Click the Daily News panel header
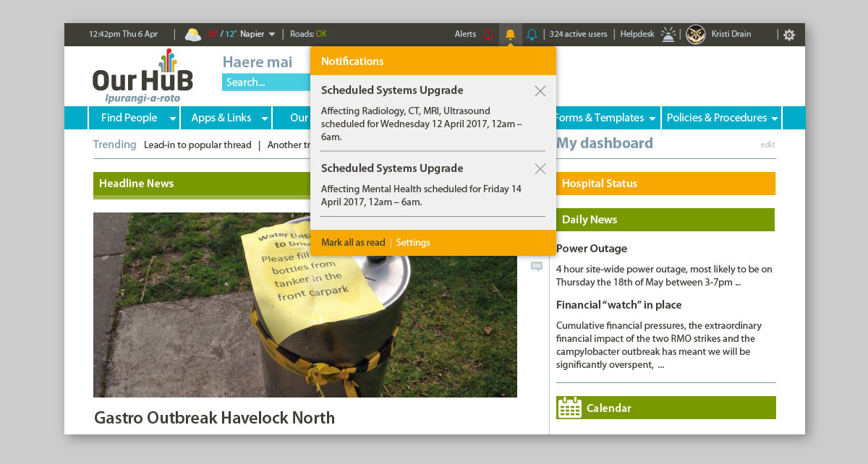This screenshot has width=868, height=464. pos(665,220)
